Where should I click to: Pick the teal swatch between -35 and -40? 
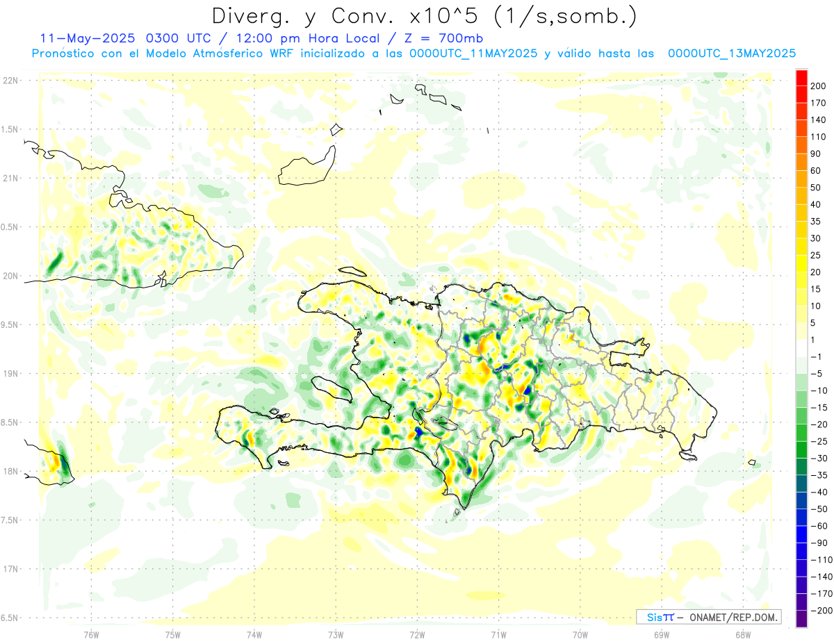[801, 484]
